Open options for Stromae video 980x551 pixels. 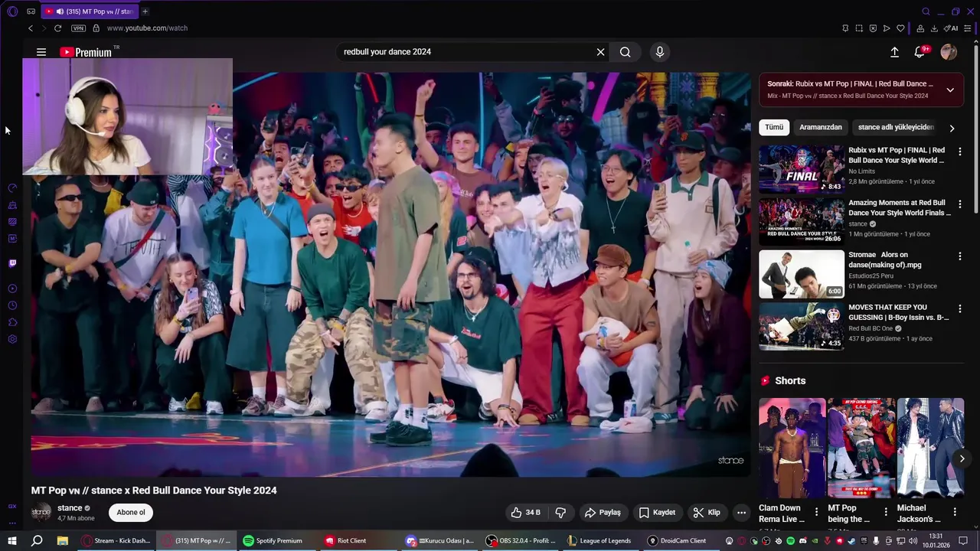click(x=959, y=256)
